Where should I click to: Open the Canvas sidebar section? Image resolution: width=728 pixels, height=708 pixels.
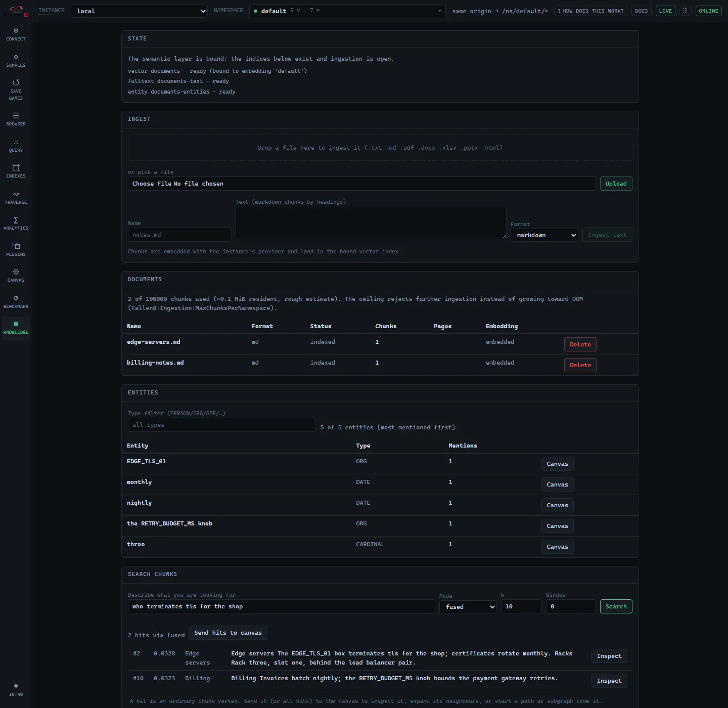click(x=16, y=276)
